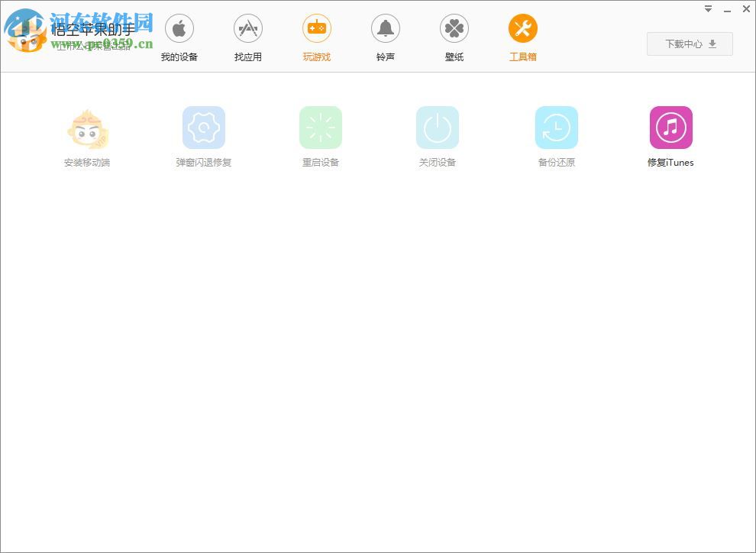Click the 壁纸 clover icon
Image resolution: width=756 pixels, height=553 pixels.
[x=454, y=27]
